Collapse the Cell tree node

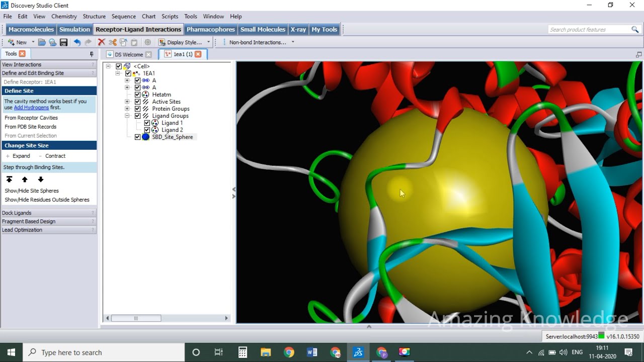(108, 66)
